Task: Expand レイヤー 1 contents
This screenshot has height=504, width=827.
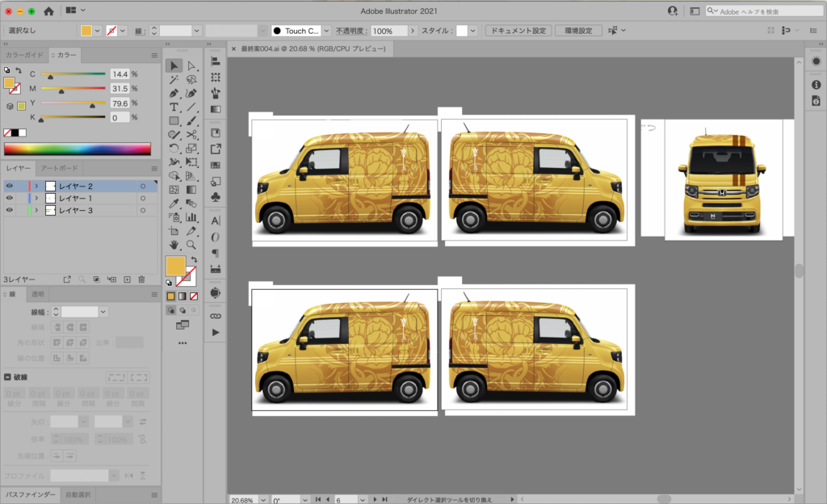Action: [36, 198]
